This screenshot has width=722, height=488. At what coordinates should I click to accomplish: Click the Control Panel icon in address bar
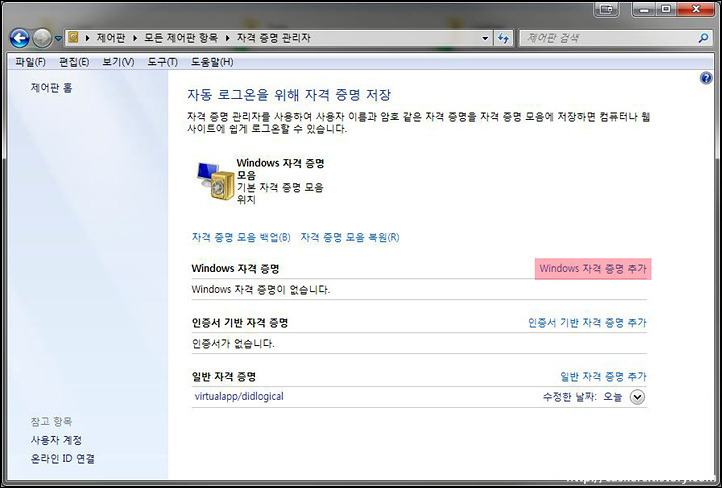73,37
